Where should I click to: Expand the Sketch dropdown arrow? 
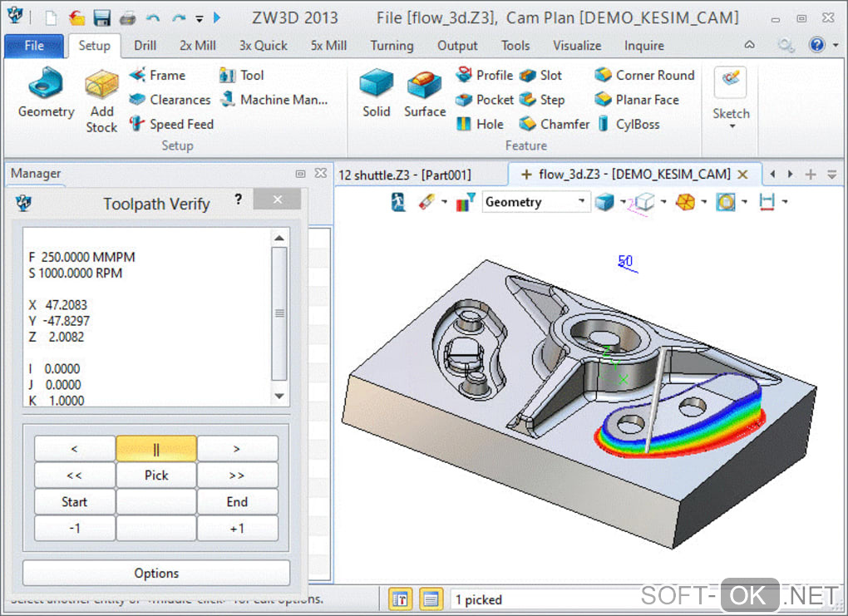pos(732,127)
